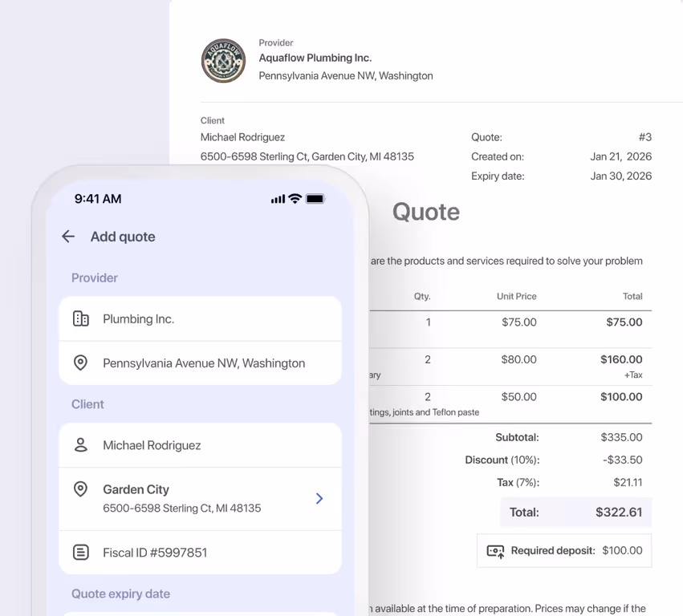
Task: Click Aquaflow Plumbing Inc. in the document
Action: (x=315, y=58)
